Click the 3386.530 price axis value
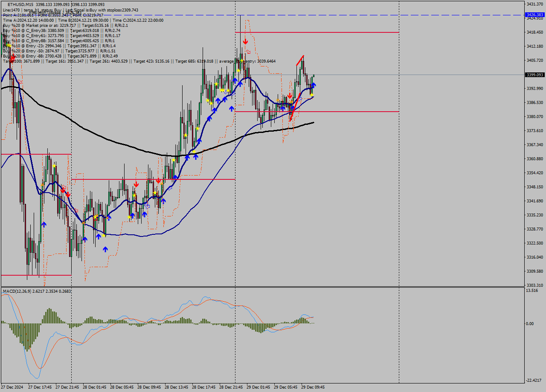 tap(534, 102)
